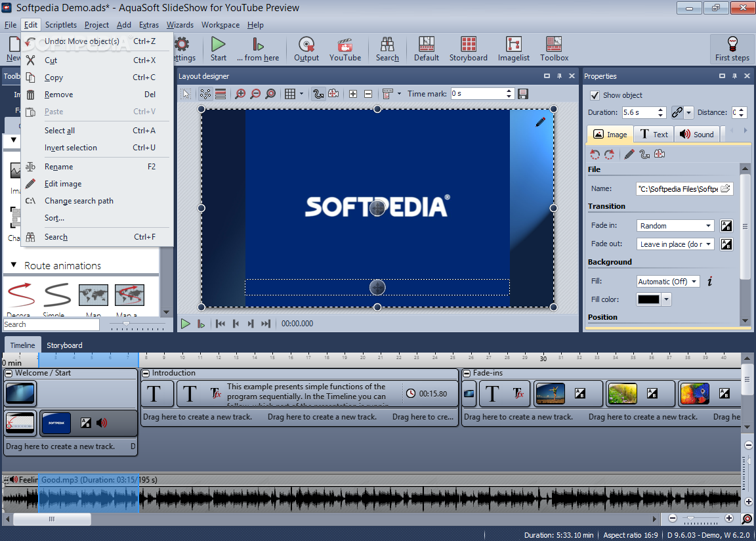Screen dimensions: 756x541
Task: Open the Fill color dropdown arrow
Action: tap(666, 299)
